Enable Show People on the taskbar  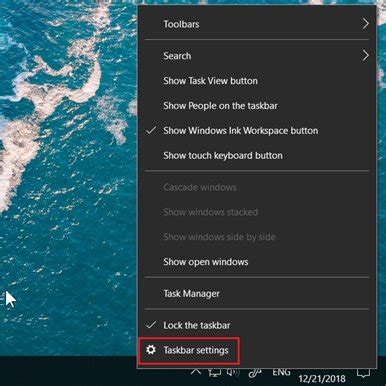click(x=257, y=106)
